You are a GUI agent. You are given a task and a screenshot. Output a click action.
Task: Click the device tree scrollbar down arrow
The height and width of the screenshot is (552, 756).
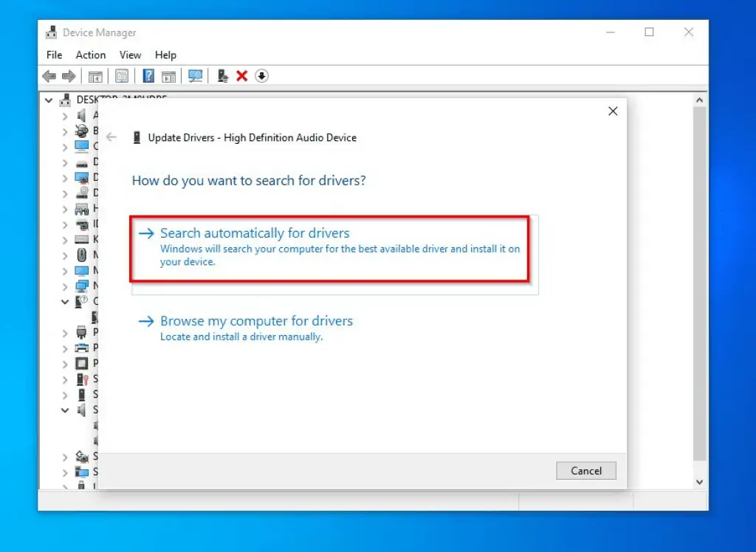(x=700, y=482)
